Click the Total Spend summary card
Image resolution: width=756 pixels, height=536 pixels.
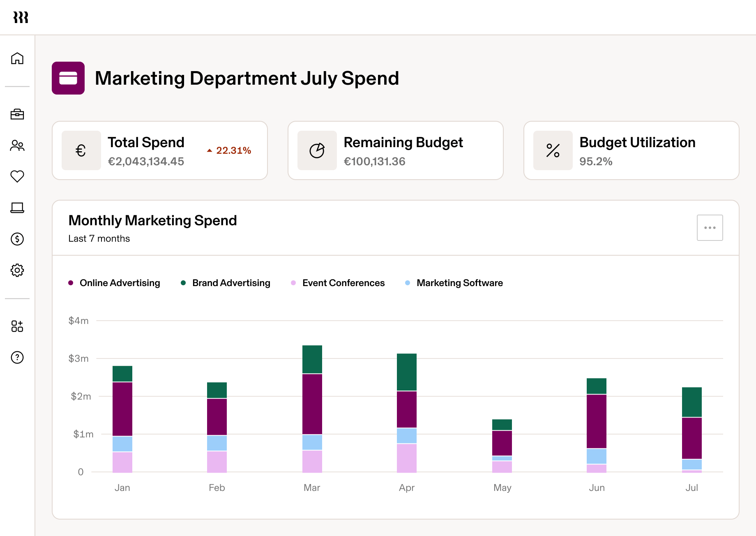(160, 150)
